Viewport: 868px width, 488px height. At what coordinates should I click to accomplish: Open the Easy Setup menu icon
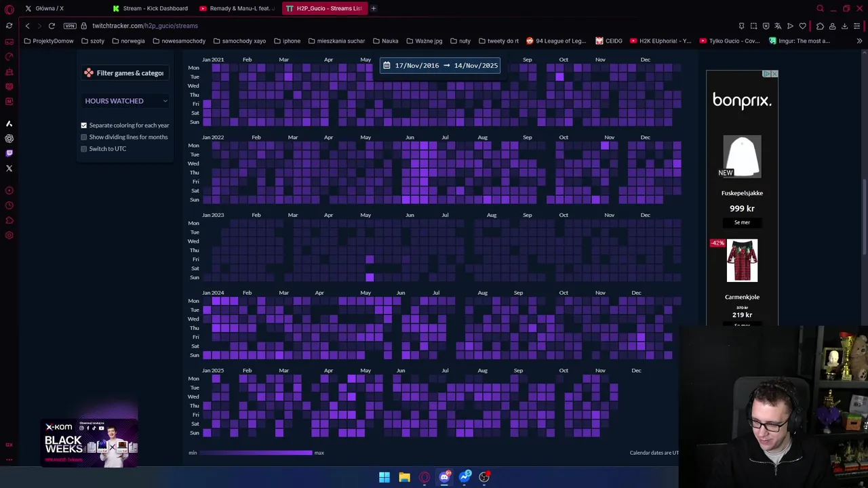point(857,26)
